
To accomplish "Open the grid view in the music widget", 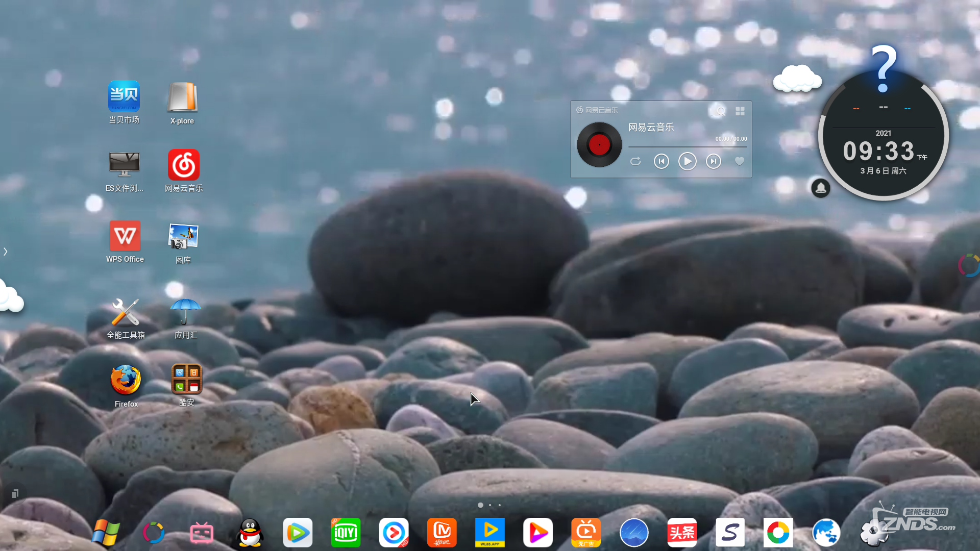I will pyautogui.click(x=740, y=111).
